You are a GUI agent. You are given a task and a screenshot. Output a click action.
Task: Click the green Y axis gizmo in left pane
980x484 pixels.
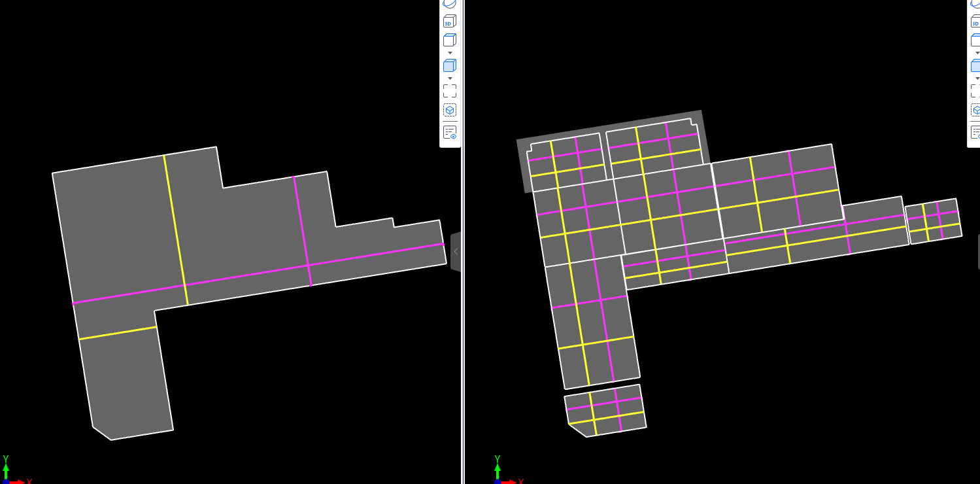tap(6, 467)
